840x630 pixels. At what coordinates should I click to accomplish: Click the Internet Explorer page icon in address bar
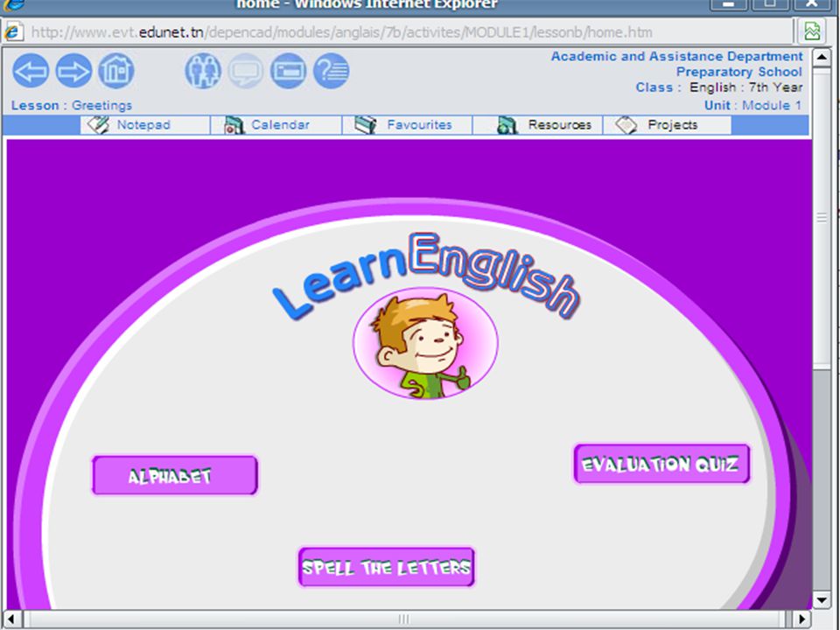13,32
